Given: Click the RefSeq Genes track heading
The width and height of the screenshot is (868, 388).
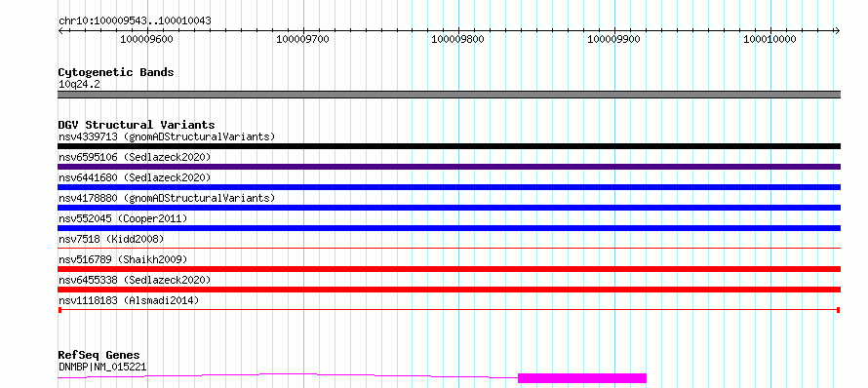Looking at the screenshot, I should (99, 356).
